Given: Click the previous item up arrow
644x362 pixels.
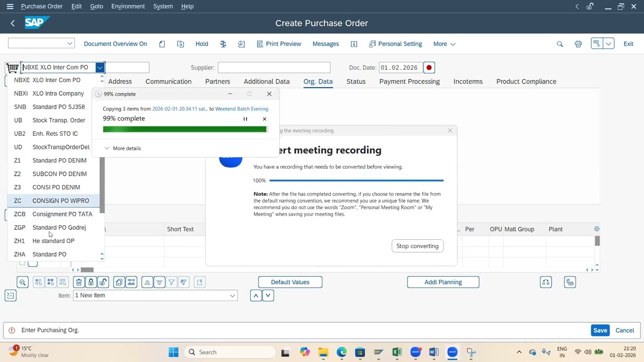Looking at the screenshot, I should pos(256,296).
